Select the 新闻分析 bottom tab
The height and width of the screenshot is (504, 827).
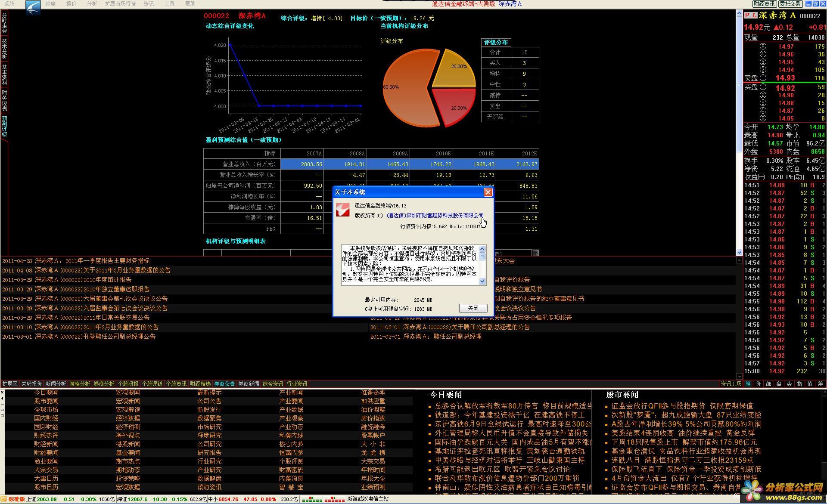(x=56, y=384)
